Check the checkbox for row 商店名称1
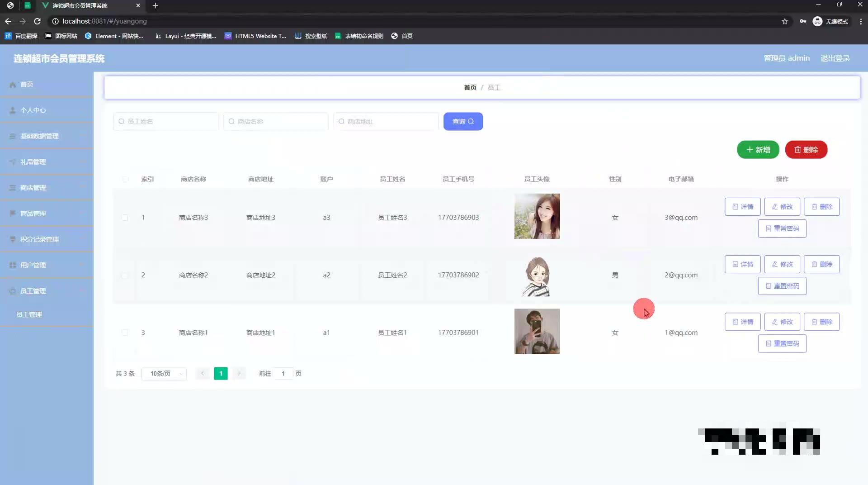Screen dimensions: 868x485 coord(125,333)
